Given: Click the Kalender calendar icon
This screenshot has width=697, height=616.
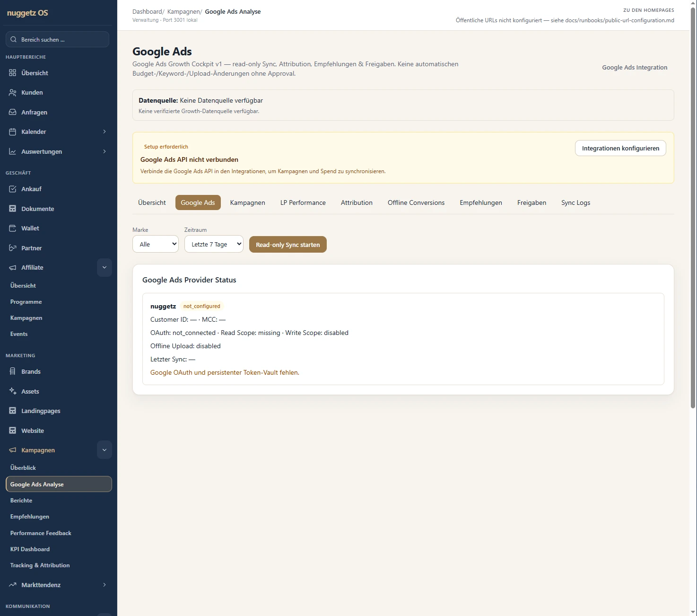Looking at the screenshot, I should [x=13, y=132].
